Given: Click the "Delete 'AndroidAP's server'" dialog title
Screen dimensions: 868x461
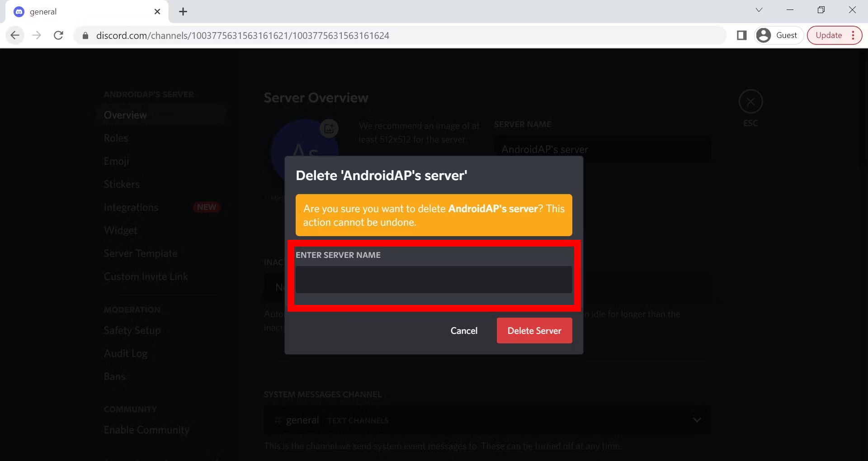Looking at the screenshot, I should click(381, 176).
